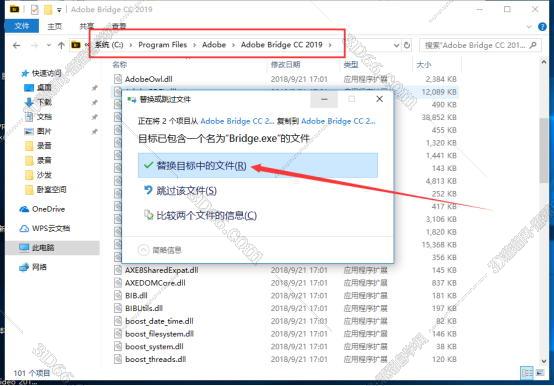Select WPS cloud documents in navigation pane
The width and height of the screenshot is (554, 386).
[51, 228]
